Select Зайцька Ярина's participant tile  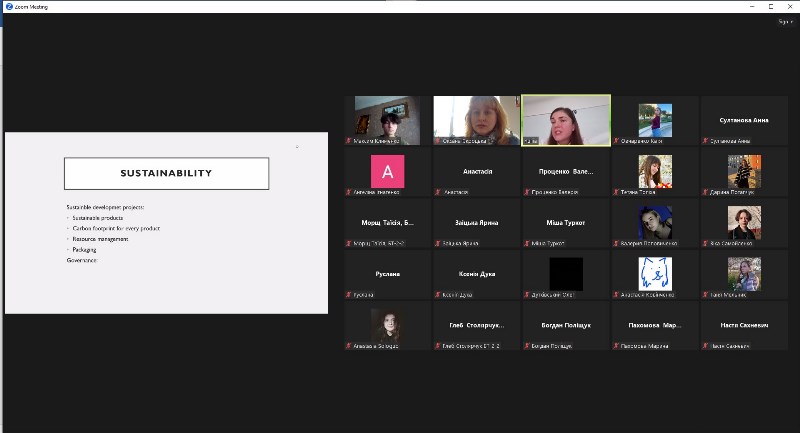click(x=476, y=222)
